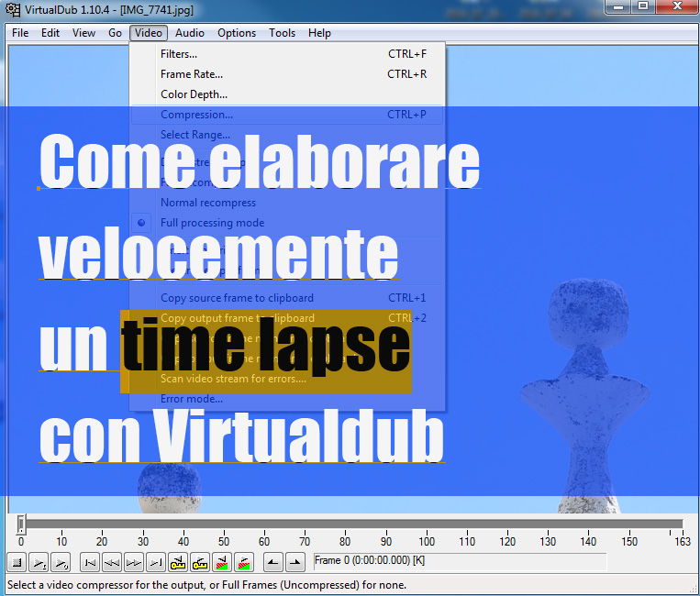Open the Tools menu
This screenshot has height=596, width=700.
pyautogui.click(x=283, y=33)
